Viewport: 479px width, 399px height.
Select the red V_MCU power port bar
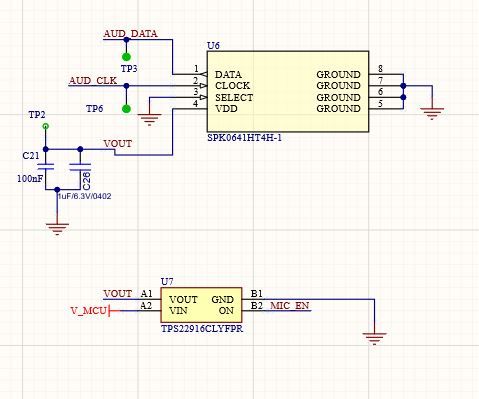(x=110, y=311)
